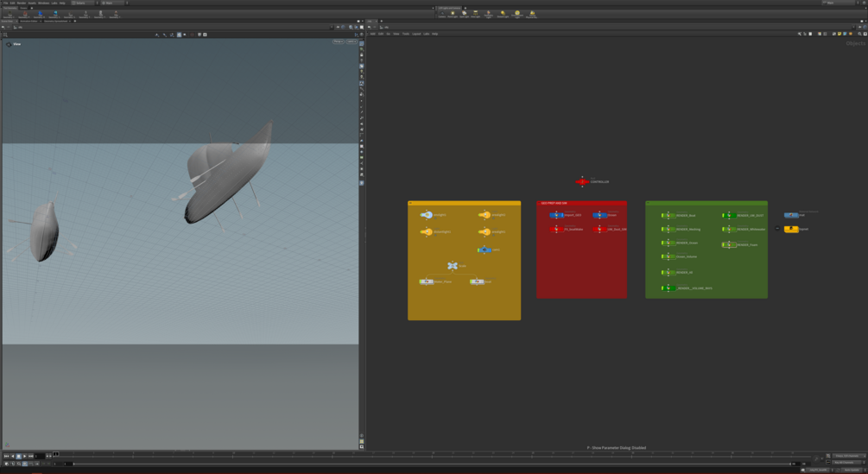Screen dimensions: 868x474
Task: Switch to the Animation Editor tab
Action: point(29,21)
